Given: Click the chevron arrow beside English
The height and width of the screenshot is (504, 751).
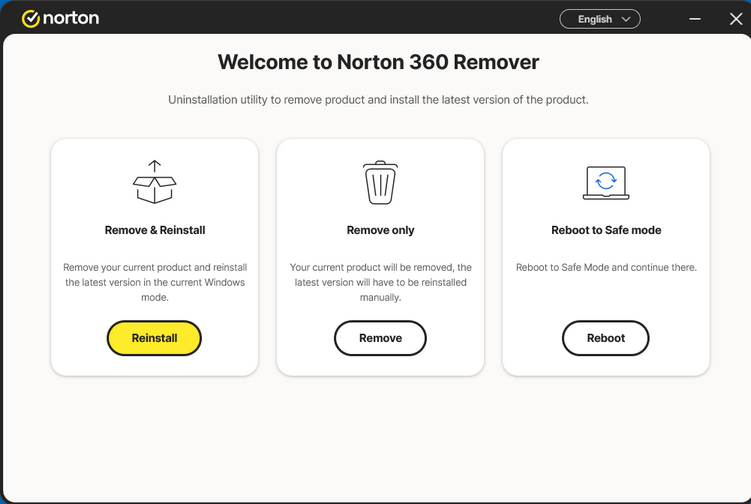Looking at the screenshot, I should pos(627,19).
